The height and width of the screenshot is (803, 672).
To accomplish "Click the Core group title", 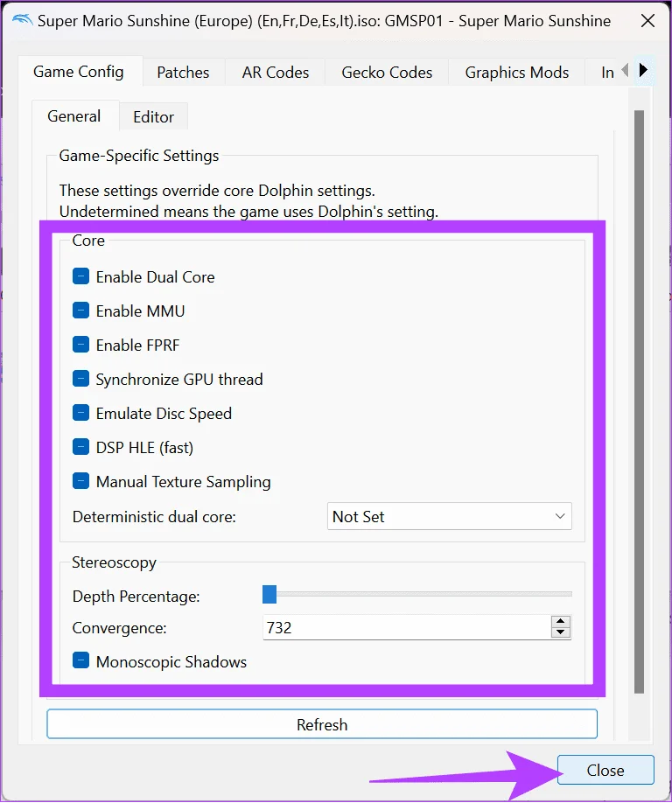I will (x=88, y=241).
